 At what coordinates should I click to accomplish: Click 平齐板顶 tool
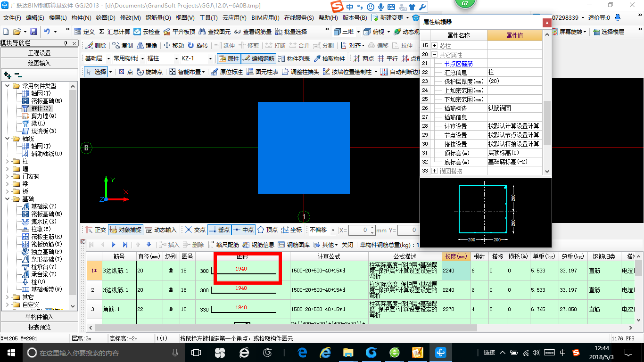pos(180,32)
